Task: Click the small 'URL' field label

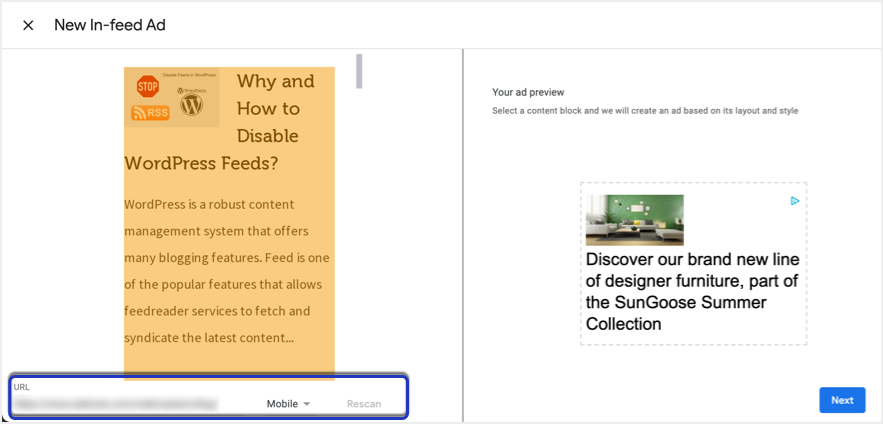Action: (x=22, y=387)
